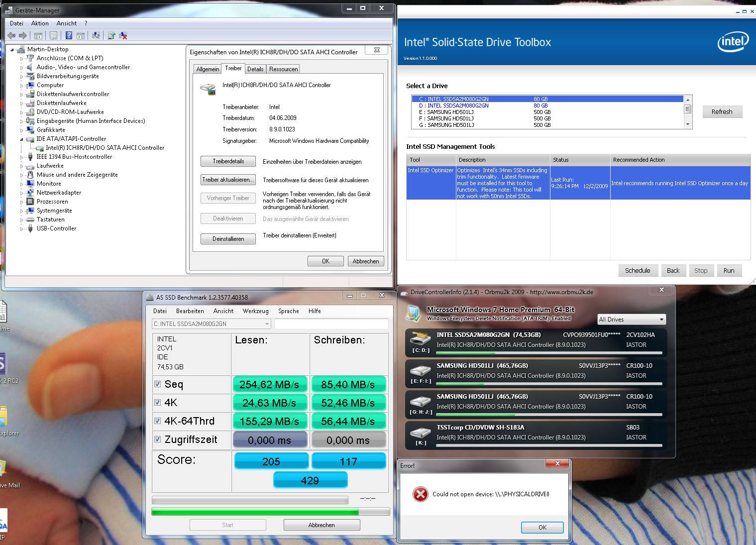The width and height of the screenshot is (756, 545).
Task: Click the Netzwerkadapter icon
Action: pyautogui.click(x=30, y=193)
